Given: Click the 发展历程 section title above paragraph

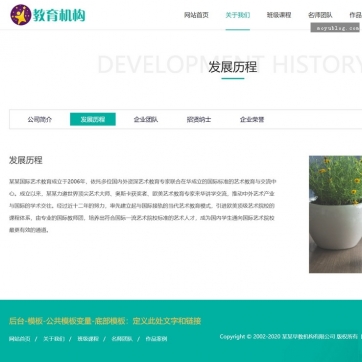Looking at the screenshot, I should point(26,160).
